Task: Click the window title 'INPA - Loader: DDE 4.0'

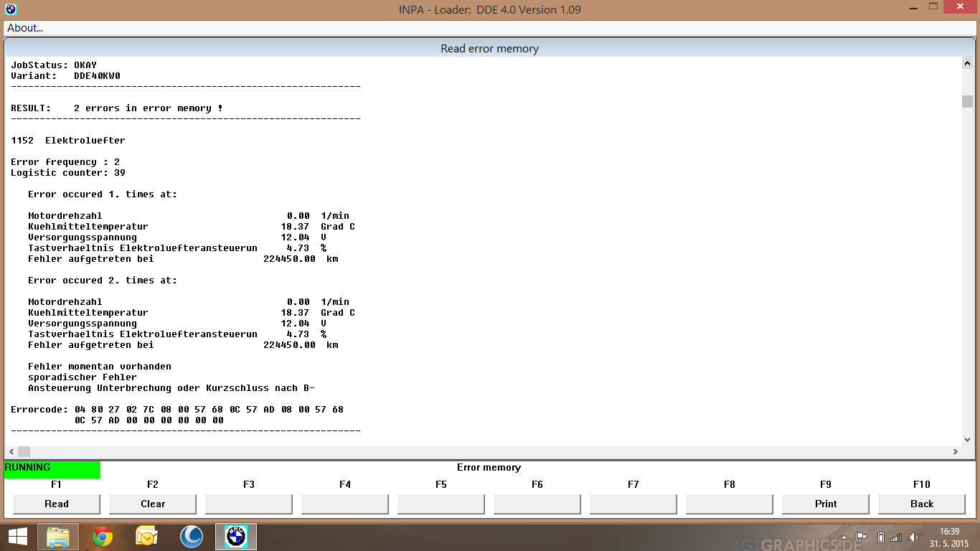Action: 490,10
